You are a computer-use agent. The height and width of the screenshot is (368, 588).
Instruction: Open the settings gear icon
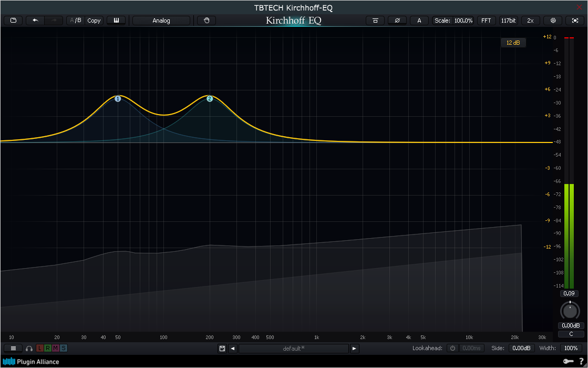[x=553, y=21]
